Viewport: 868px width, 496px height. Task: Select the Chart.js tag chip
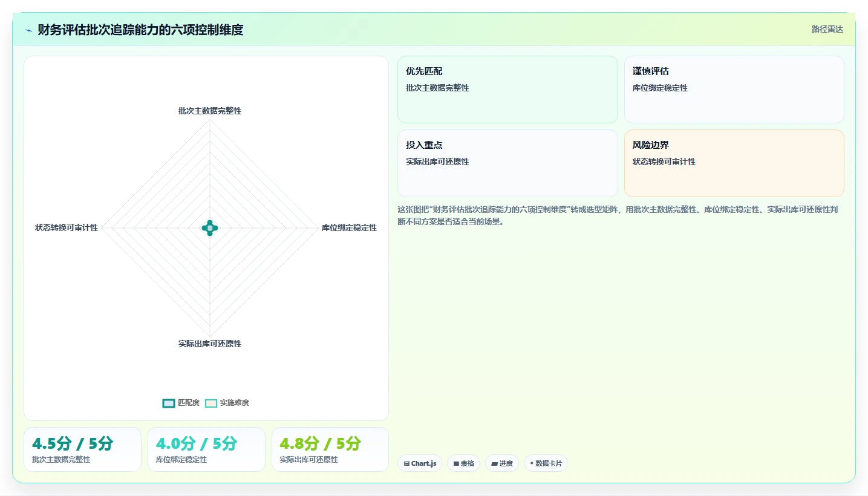420,463
